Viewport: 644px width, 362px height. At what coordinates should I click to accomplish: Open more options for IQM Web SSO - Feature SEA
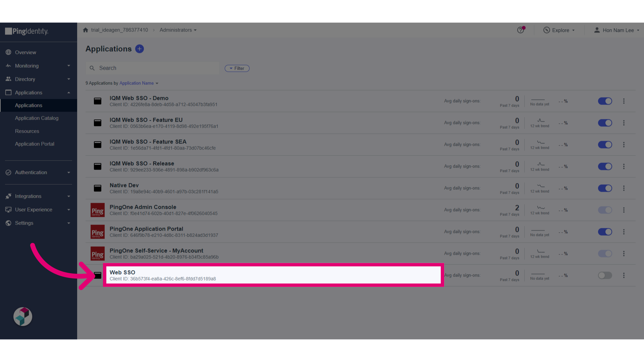(624, 144)
